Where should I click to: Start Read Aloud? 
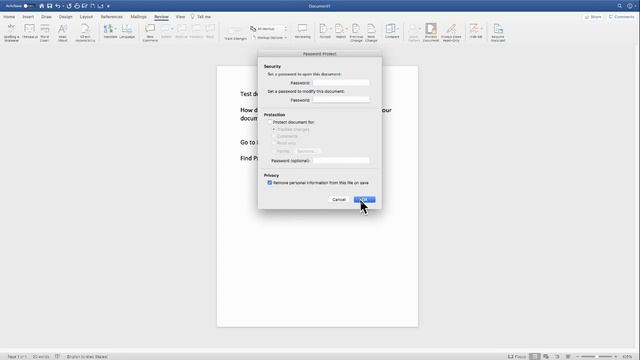[x=62, y=33]
